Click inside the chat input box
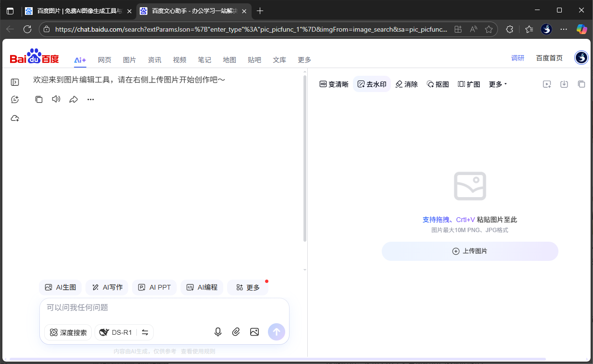 point(144,307)
